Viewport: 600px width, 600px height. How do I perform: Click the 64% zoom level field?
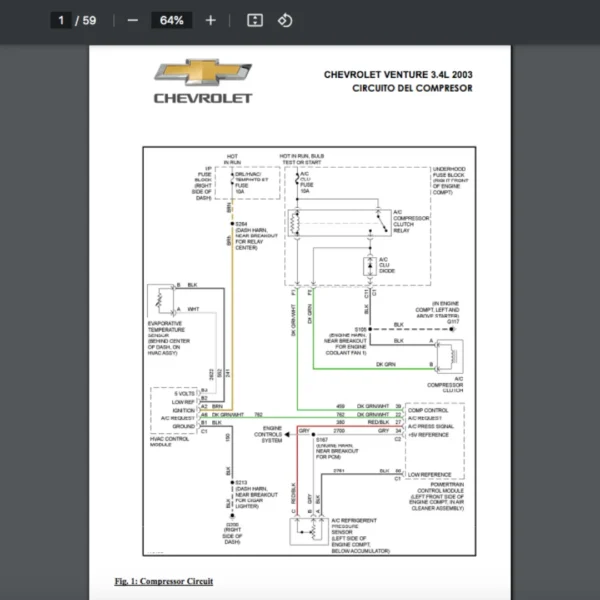171,20
